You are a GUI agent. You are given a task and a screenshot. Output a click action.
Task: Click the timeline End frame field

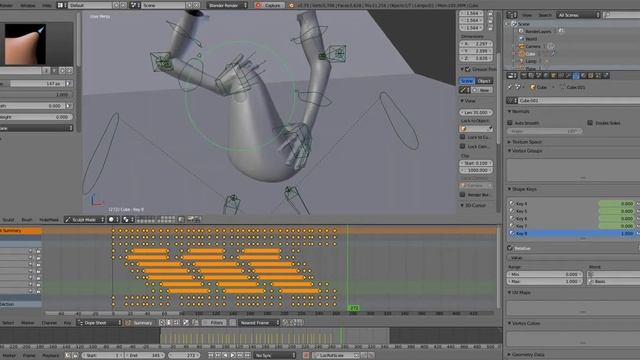tap(144, 356)
